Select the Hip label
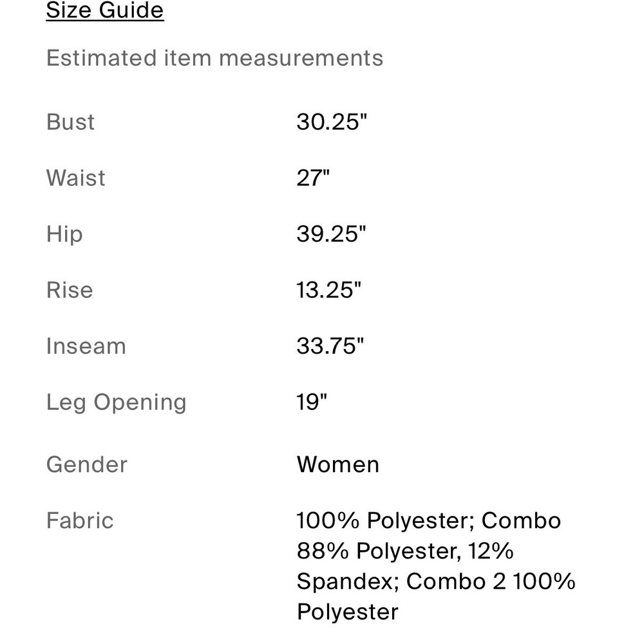Screen dimensions: 644x644 [x=64, y=235]
